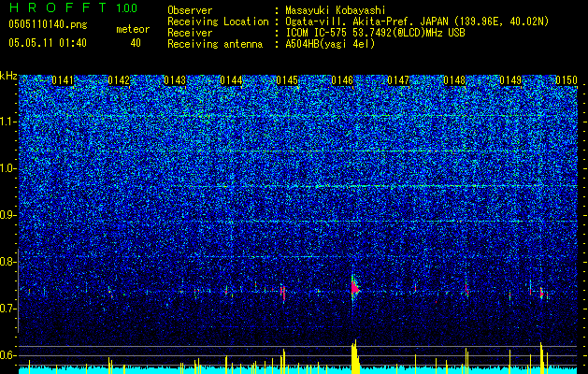Click the Receiving Location label
The image size is (588, 374).
click(x=218, y=22)
